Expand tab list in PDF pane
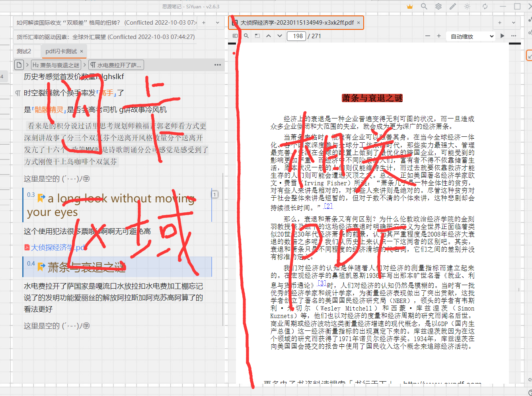 [514, 23]
